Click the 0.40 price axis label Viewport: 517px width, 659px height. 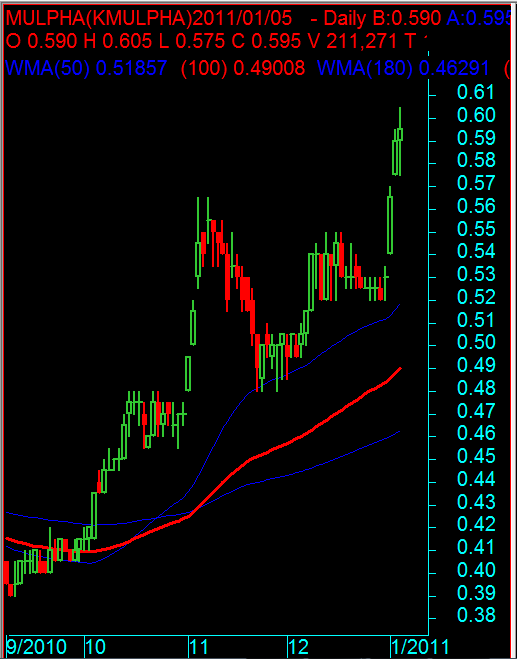[476, 570]
